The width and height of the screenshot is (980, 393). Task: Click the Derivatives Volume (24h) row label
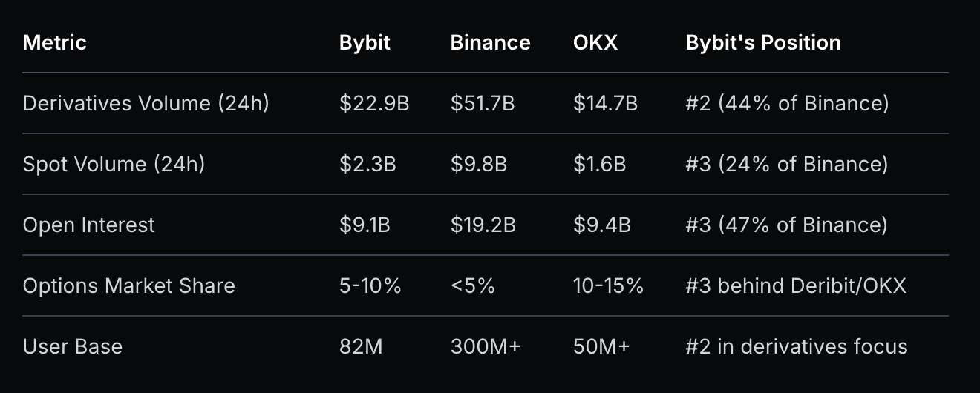(x=146, y=103)
